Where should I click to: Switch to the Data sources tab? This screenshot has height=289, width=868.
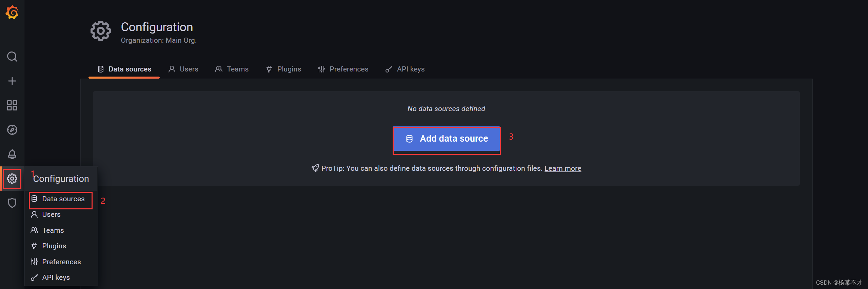click(x=124, y=69)
